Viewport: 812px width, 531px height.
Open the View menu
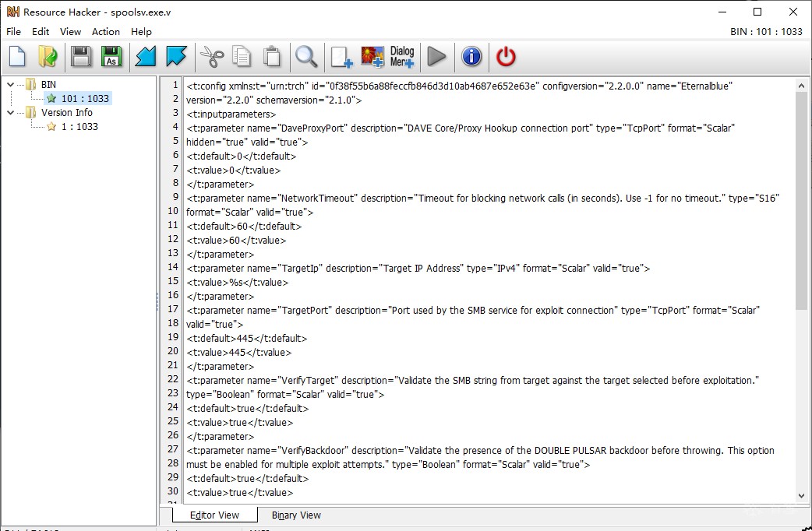pos(70,32)
